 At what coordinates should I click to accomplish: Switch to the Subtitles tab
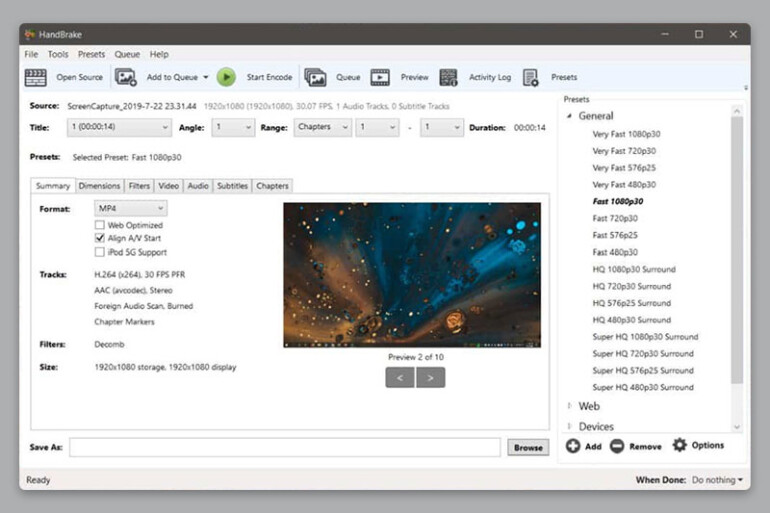click(x=232, y=186)
